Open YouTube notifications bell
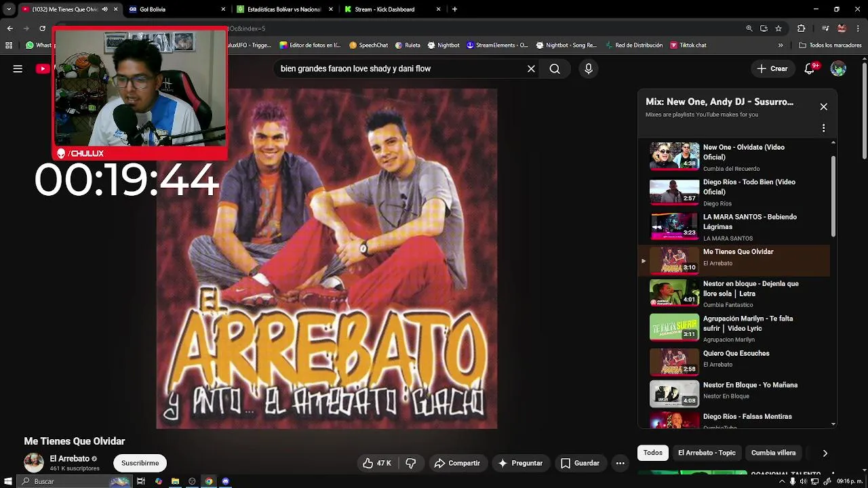 (x=809, y=68)
